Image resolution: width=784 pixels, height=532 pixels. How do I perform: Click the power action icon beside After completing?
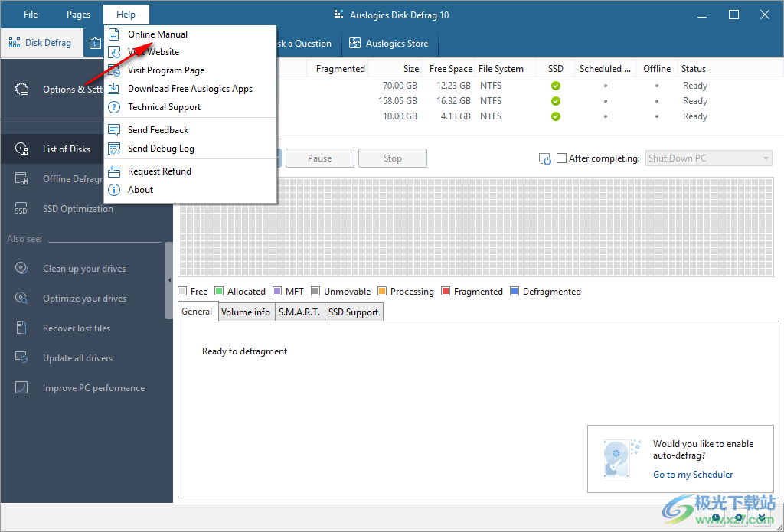pyautogui.click(x=545, y=159)
